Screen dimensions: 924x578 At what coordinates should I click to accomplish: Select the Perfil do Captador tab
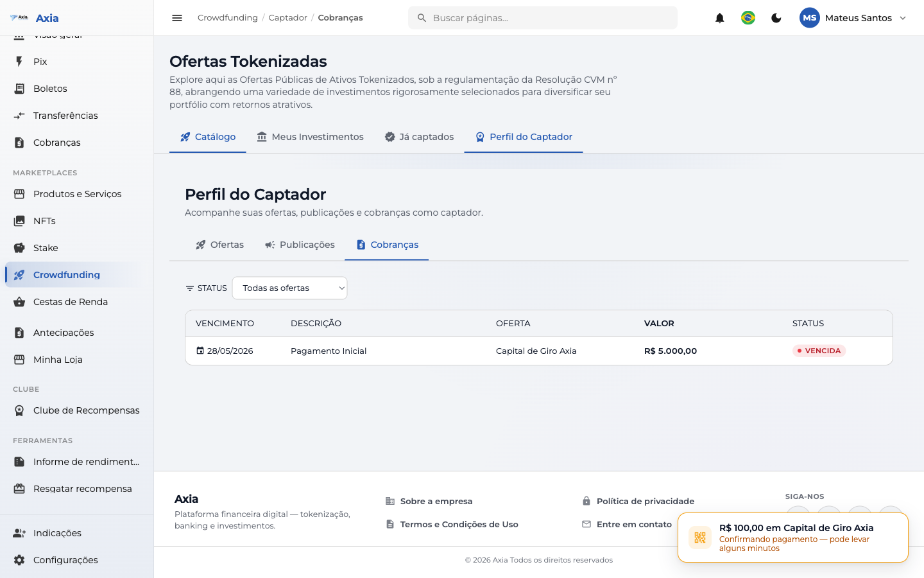[524, 137]
